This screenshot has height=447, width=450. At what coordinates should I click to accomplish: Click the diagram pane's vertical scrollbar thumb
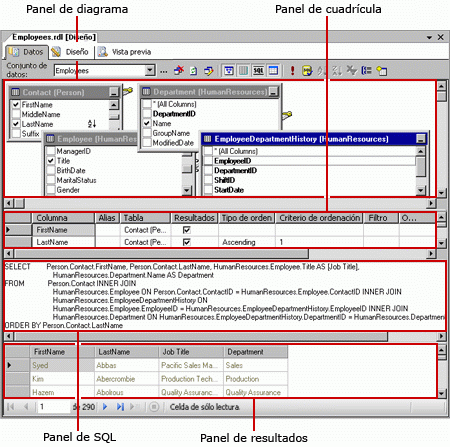click(x=441, y=97)
